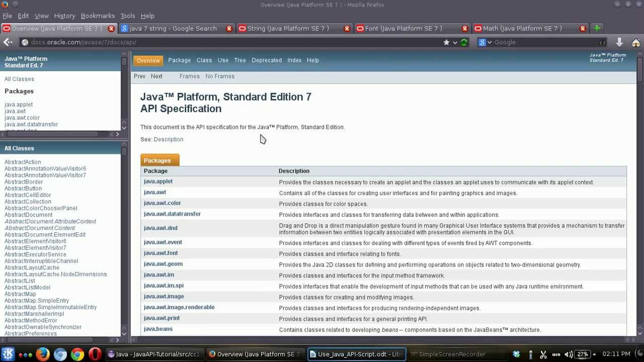
Task: Open the Downloads arrow icon
Action: [x=619, y=42]
